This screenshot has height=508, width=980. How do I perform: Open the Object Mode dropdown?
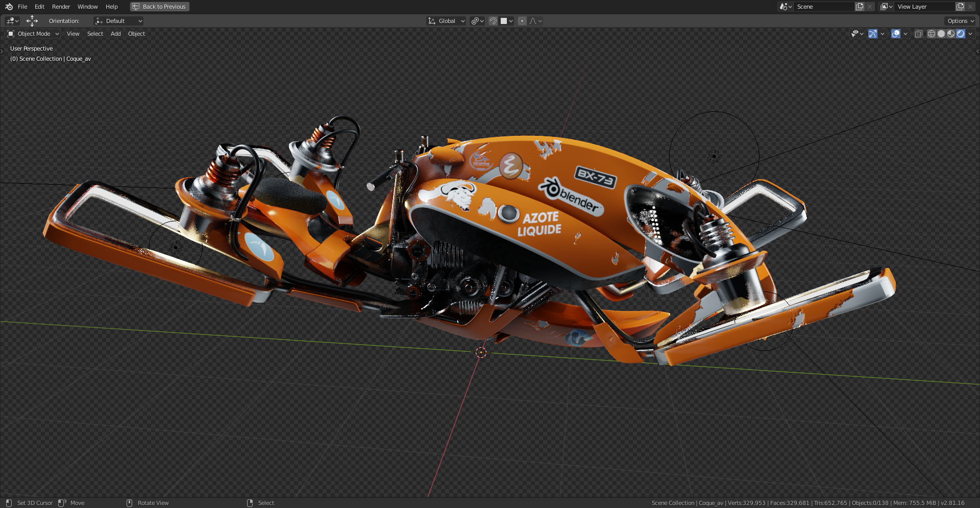click(x=33, y=34)
